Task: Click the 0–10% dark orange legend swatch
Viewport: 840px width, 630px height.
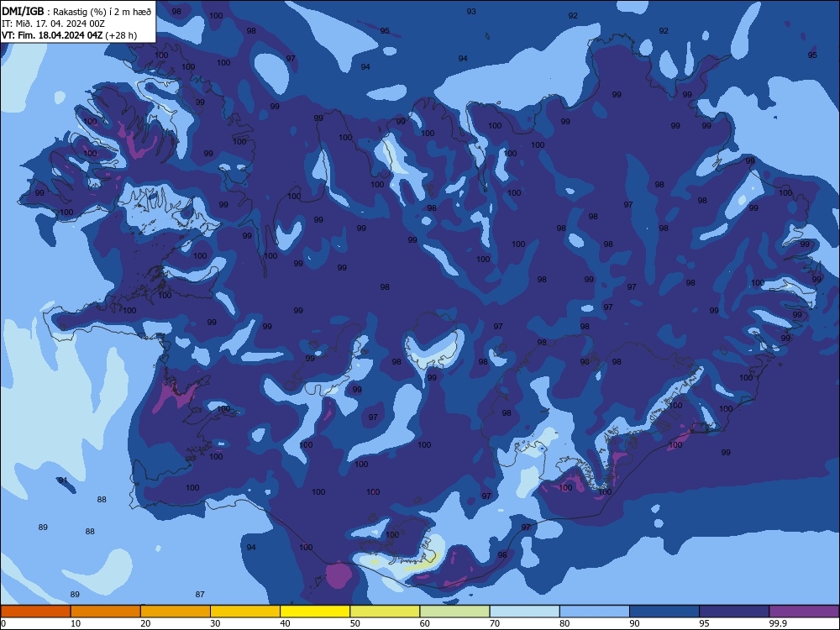Action: (x=35, y=612)
